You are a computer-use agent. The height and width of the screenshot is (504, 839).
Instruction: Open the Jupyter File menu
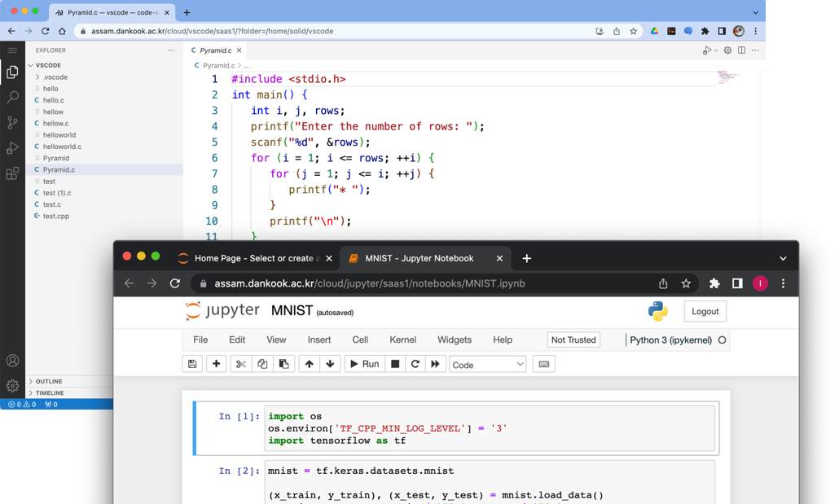pyautogui.click(x=200, y=340)
